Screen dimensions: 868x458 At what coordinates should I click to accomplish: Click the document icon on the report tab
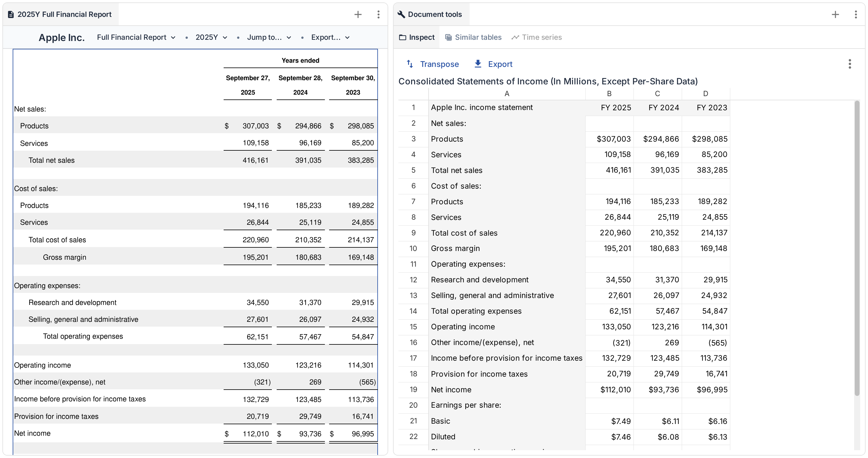tap(11, 14)
